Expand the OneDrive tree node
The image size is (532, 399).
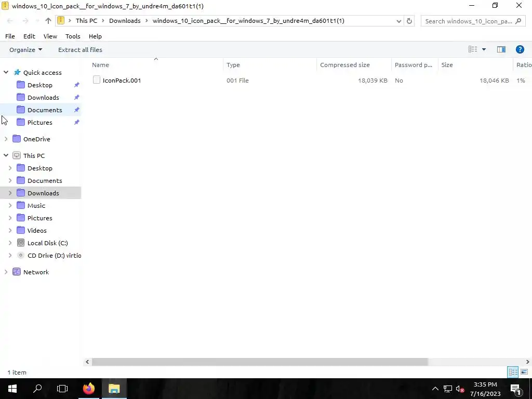coord(6,139)
